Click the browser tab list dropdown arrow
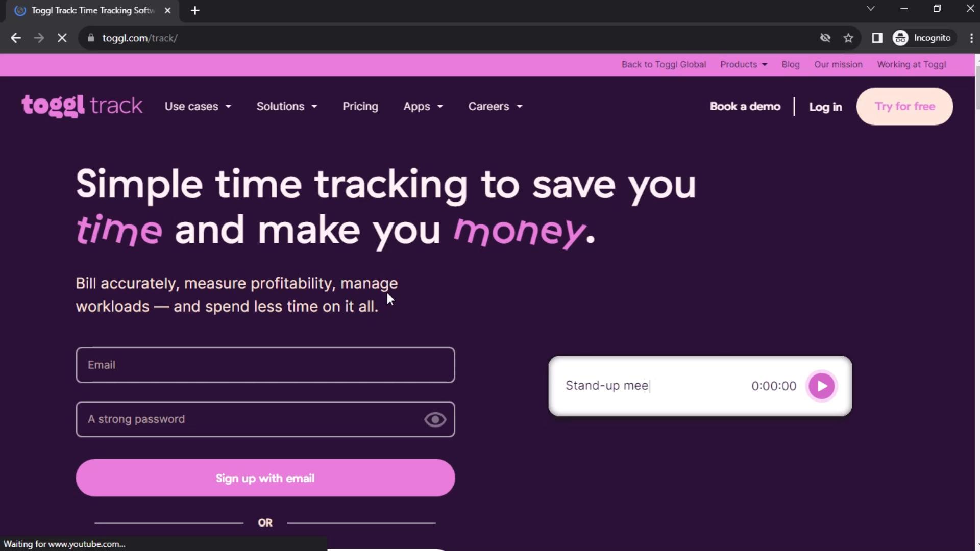 [x=870, y=9]
